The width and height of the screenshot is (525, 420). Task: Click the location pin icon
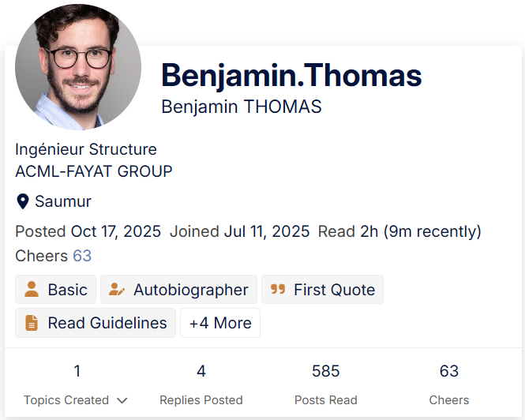click(23, 202)
